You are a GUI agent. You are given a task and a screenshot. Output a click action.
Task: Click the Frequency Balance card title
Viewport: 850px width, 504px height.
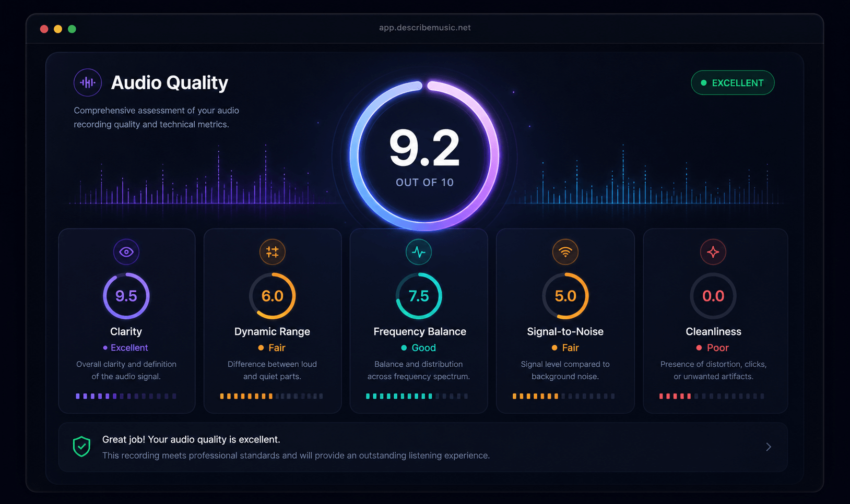pos(420,332)
